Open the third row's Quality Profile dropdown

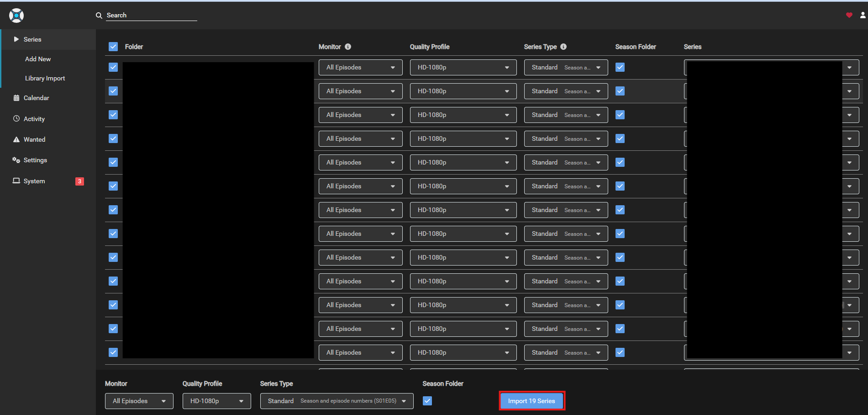tap(463, 115)
